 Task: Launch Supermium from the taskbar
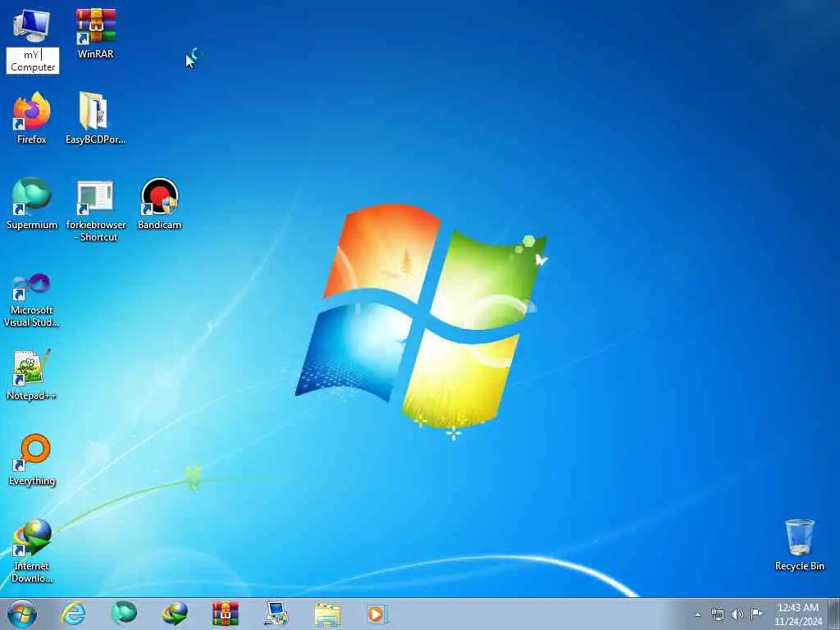[124, 614]
